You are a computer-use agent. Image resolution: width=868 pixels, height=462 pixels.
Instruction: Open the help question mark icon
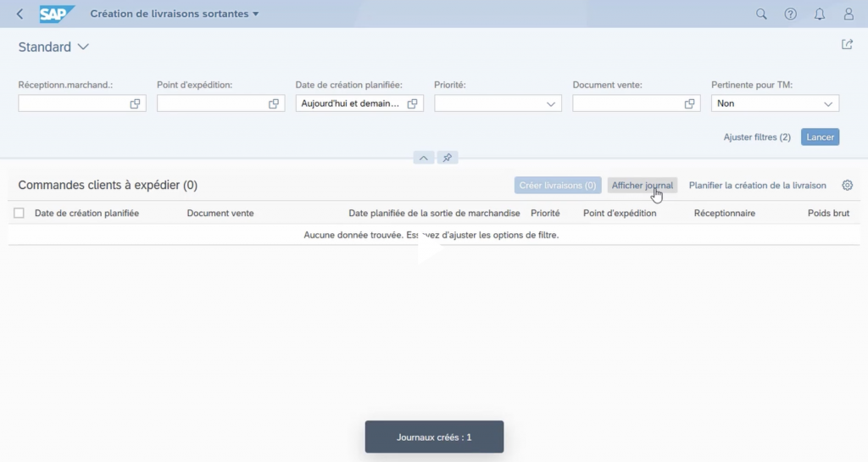tap(790, 14)
